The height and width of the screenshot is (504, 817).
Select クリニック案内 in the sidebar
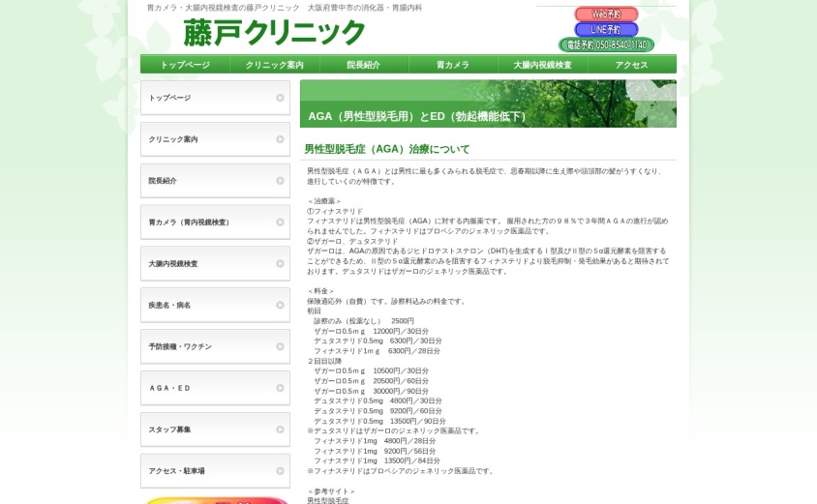coord(215,139)
